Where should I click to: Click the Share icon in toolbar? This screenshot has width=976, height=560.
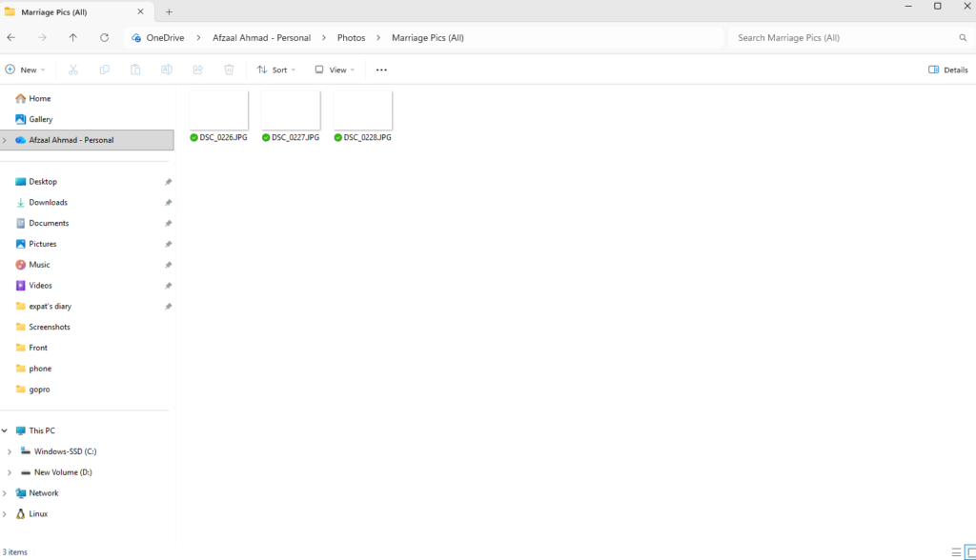click(x=197, y=70)
